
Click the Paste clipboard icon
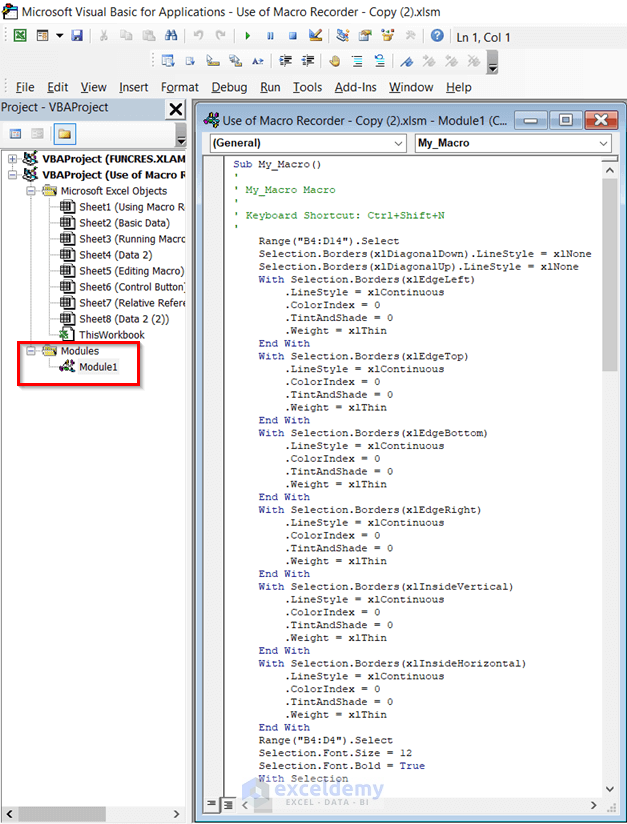[149, 36]
